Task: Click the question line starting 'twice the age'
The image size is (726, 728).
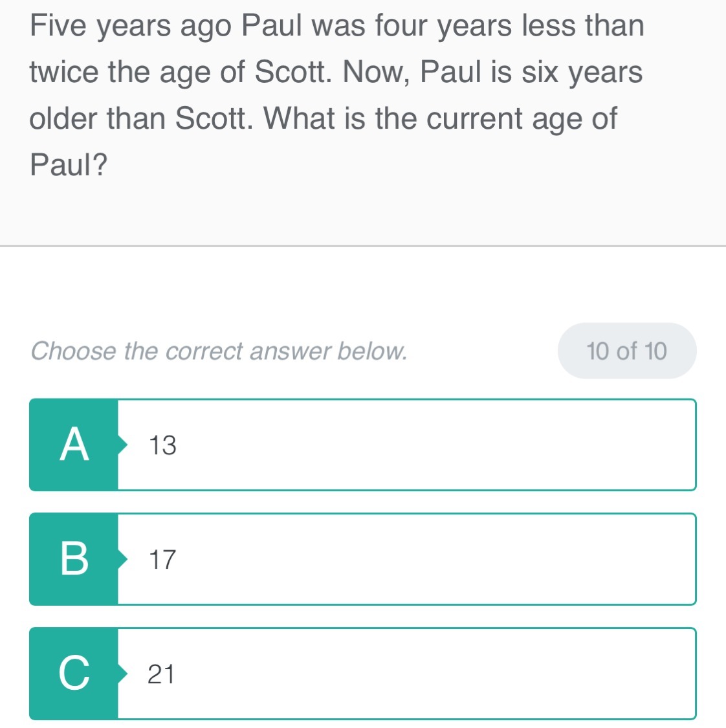Action: (336, 72)
